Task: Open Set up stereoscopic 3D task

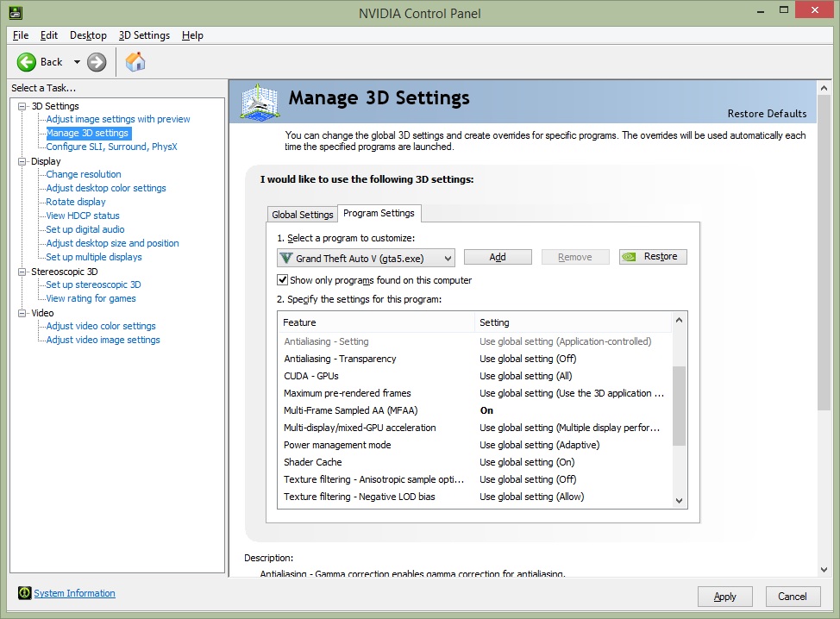Action: point(93,284)
